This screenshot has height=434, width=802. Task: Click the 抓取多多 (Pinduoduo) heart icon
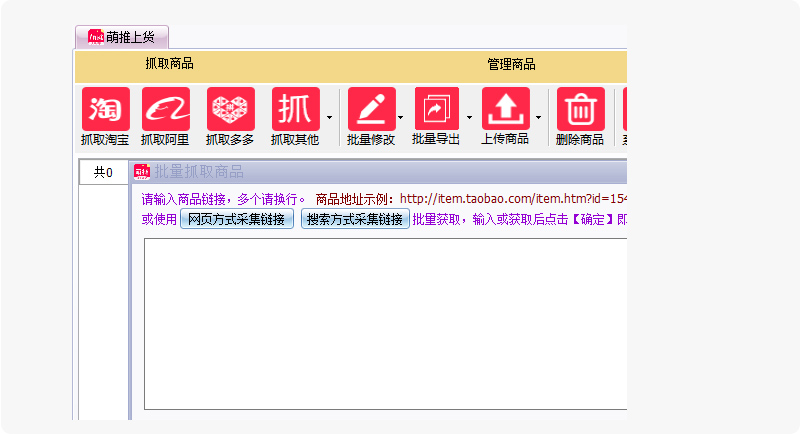point(231,109)
